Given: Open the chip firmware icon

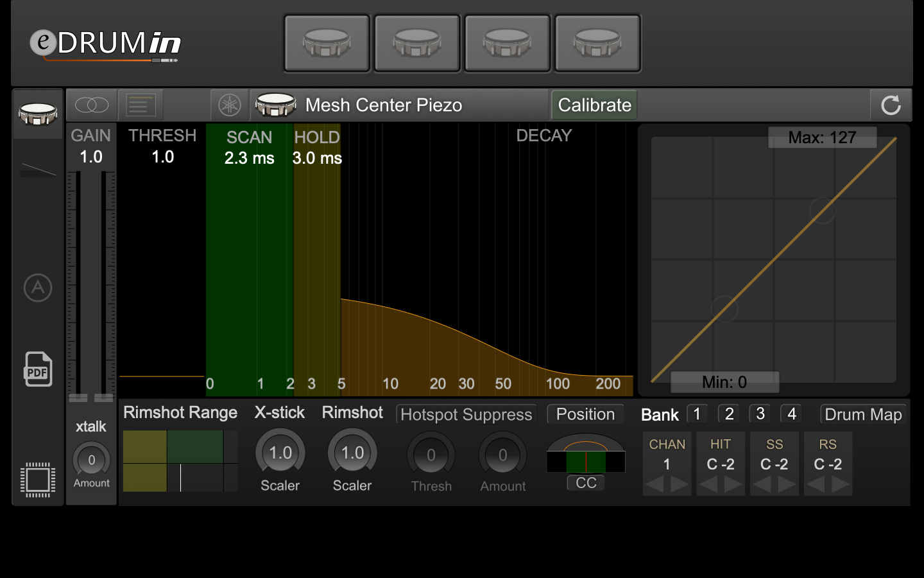Looking at the screenshot, I should pyautogui.click(x=38, y=480).
